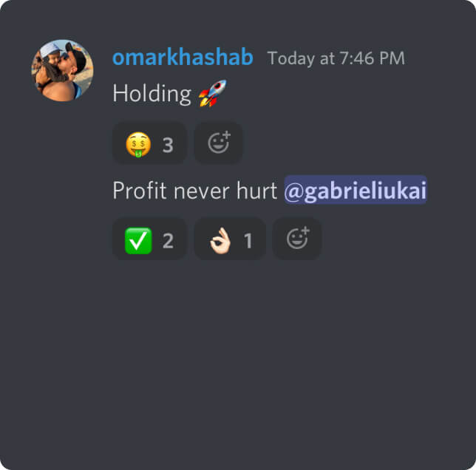Click the @ symbol of the gabrieliukai mention
Image resolution: width=476 pixels, height=470 pixels.
coord(294,191)
